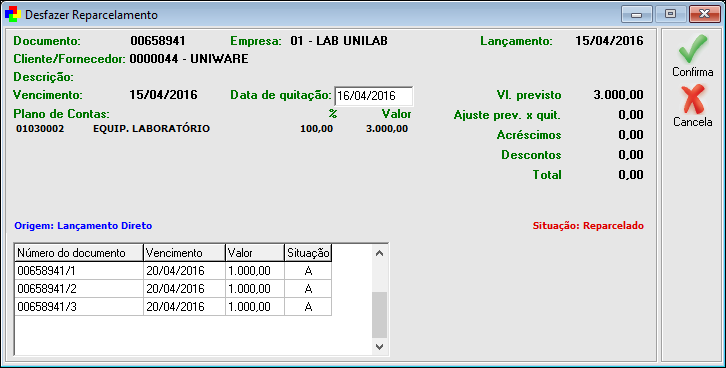Screen dimensions: 726x368
Task: Click the Vencimento column header in table
Action: [184, 253]
